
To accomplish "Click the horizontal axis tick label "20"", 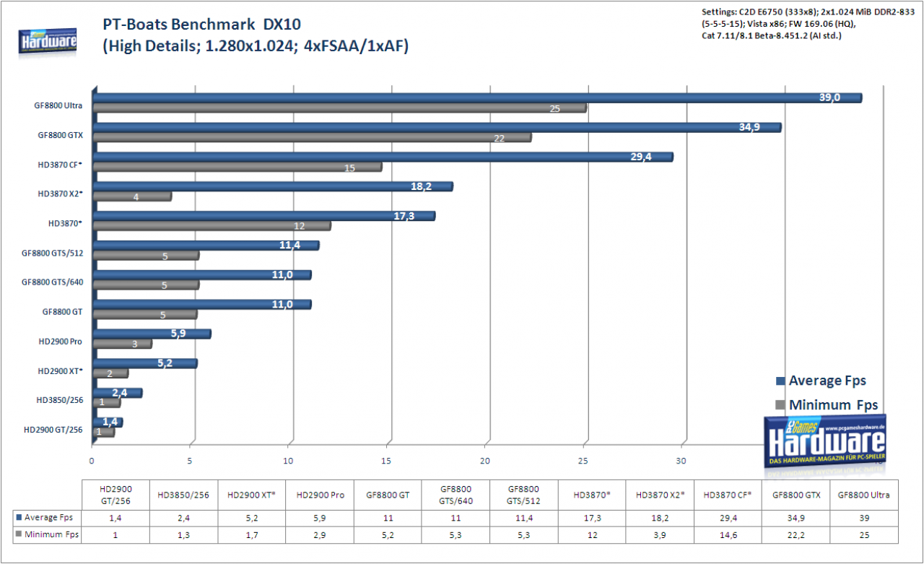I will click(x=485, y=460).
